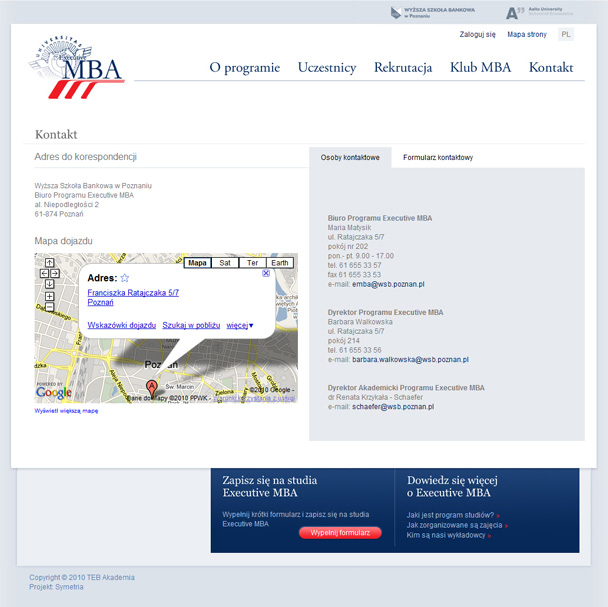608x607 pixels.
Task: Zoom out on the map
Action: [50, 307]
